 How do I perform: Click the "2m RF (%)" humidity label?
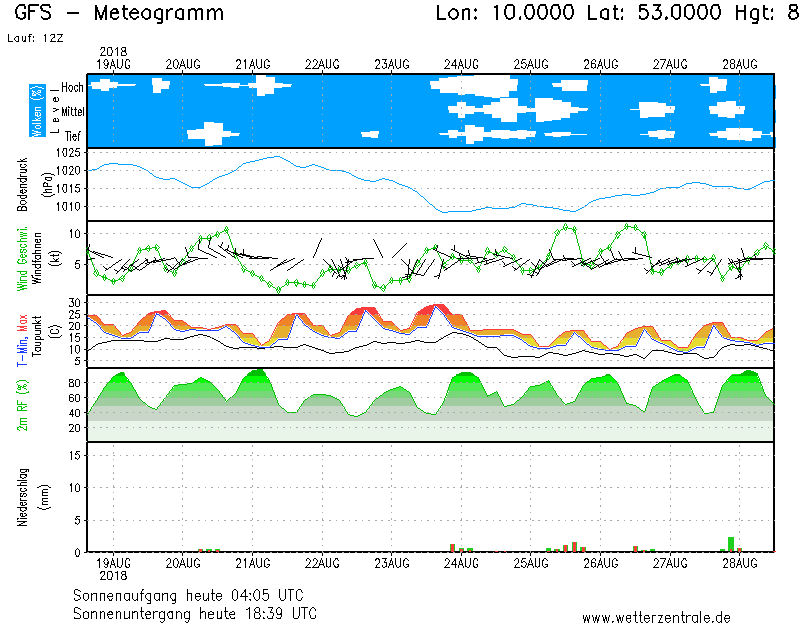[22, 405]
